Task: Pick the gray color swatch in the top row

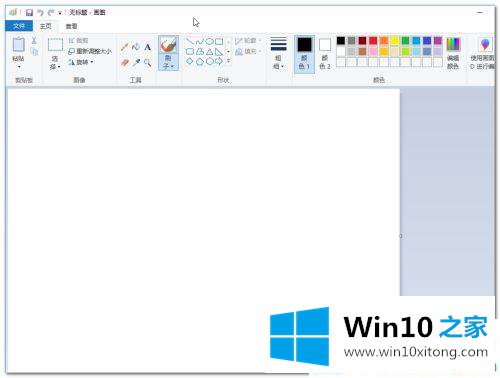Action: click(x=352, y=41)
